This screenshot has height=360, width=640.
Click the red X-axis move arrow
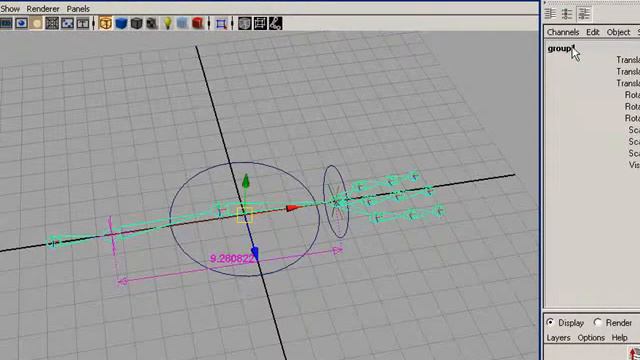tap(294, 208)
